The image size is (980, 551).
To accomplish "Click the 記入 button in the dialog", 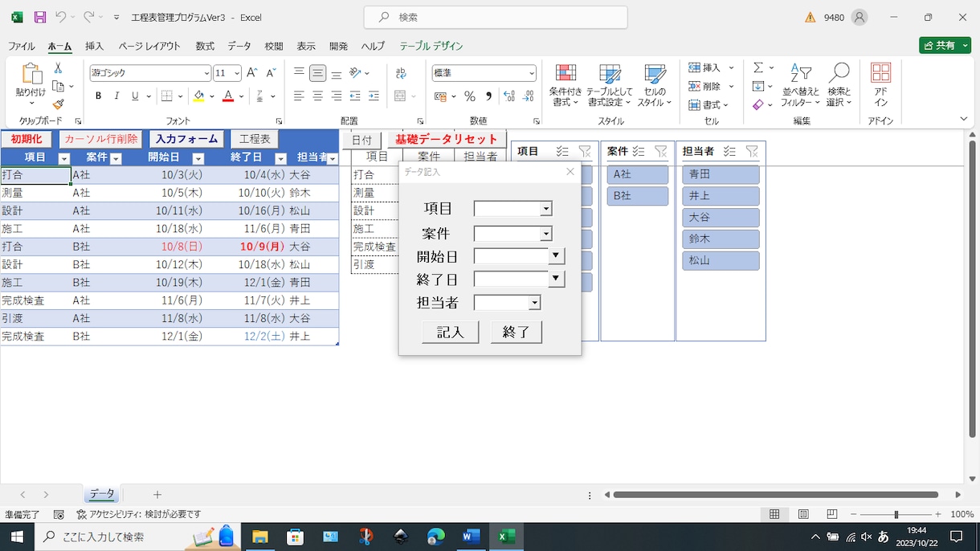I will (x=451, y=332).
